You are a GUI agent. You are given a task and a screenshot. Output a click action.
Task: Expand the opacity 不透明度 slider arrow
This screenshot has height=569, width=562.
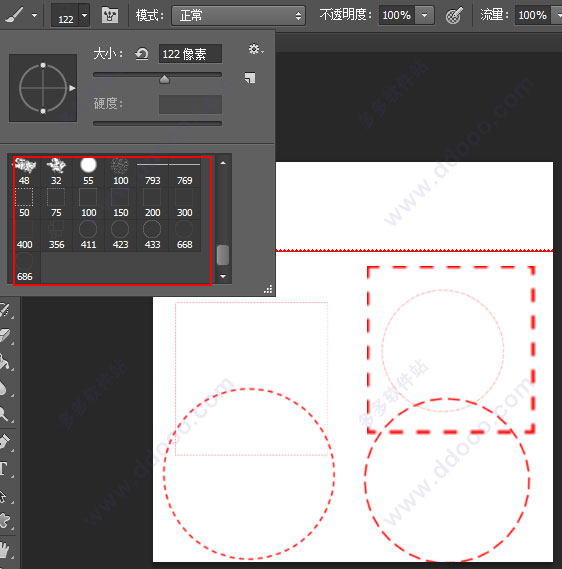[x=424, y=15]
